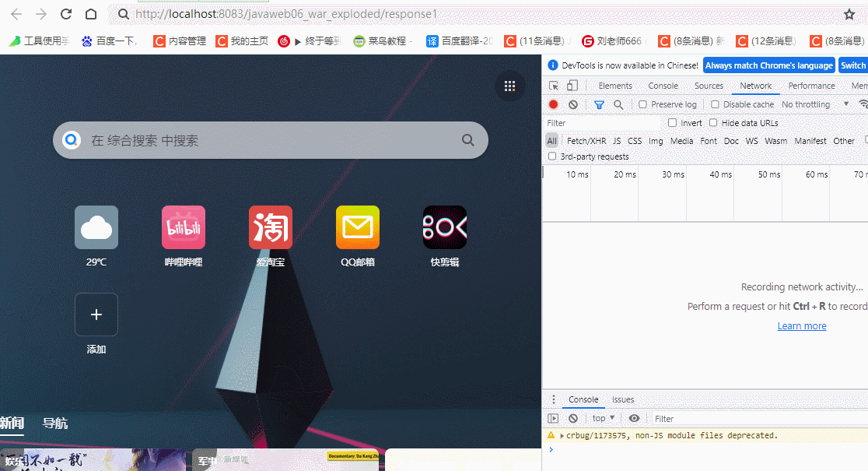Viewport: 868px width, 471px height.
Task: Open the No throttling dropdown
Action: coord(815,104)
